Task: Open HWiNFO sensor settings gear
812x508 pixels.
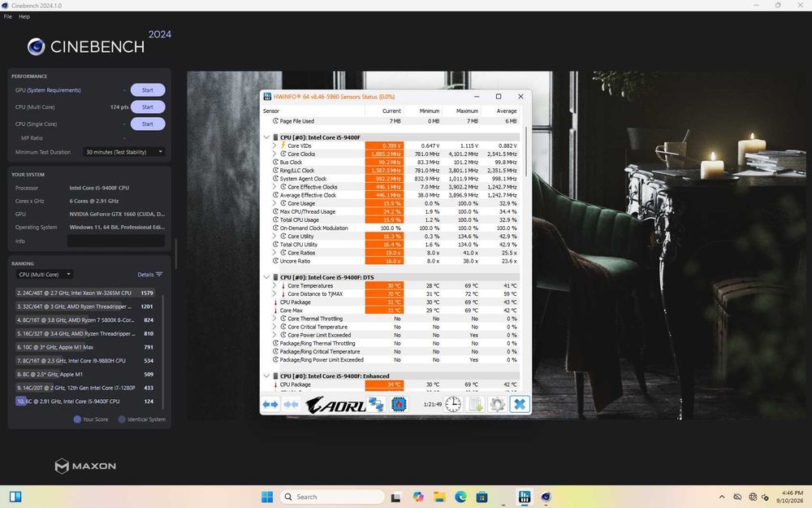Action: coord(497,404)
